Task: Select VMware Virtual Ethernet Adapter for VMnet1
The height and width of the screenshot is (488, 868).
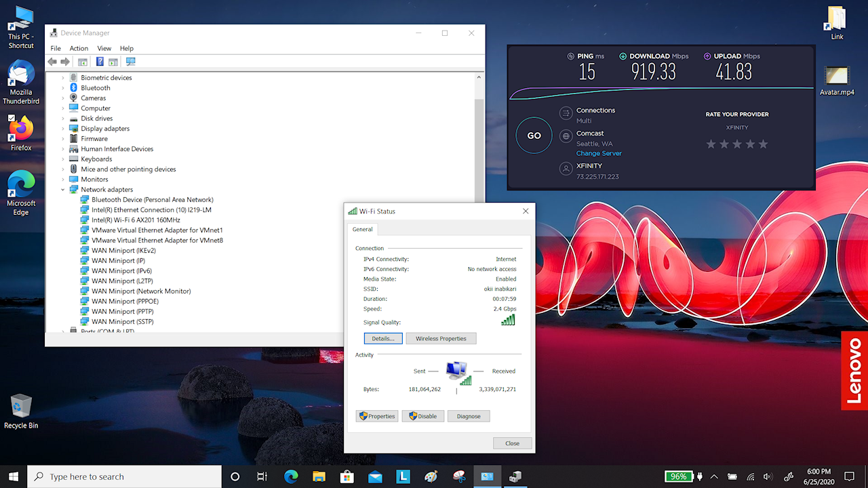Action: [x=157, y=230]
